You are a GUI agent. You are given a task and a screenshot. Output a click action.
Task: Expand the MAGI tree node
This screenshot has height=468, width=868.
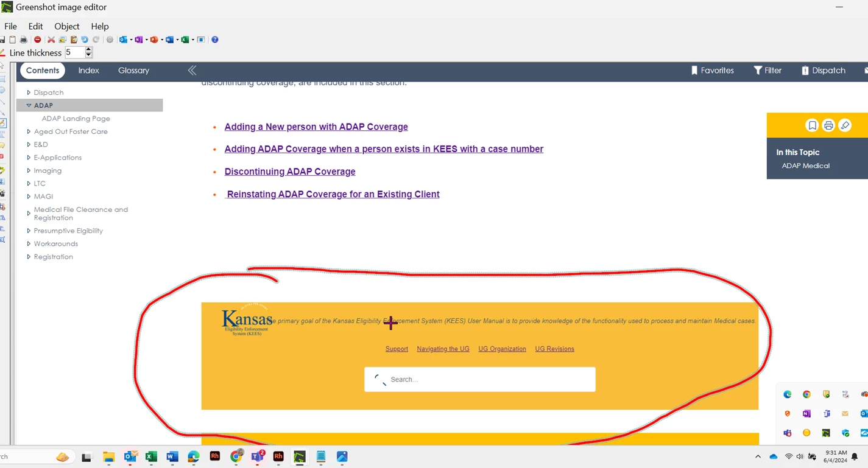(29, 197)
